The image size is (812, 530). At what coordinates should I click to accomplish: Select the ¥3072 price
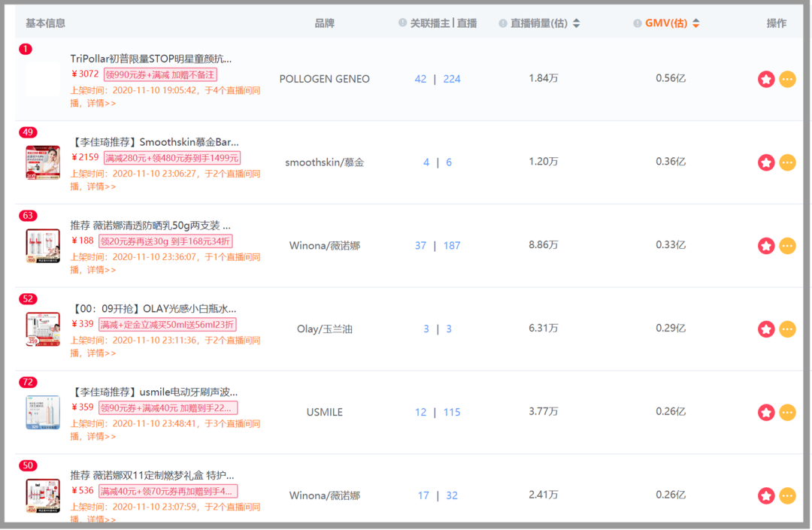[85, 74]
